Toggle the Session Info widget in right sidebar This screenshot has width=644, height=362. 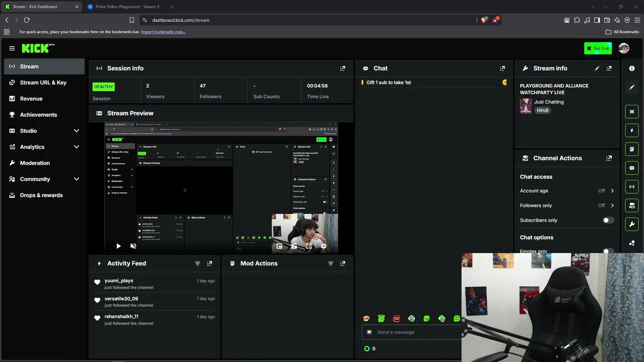tap(632, 187)
